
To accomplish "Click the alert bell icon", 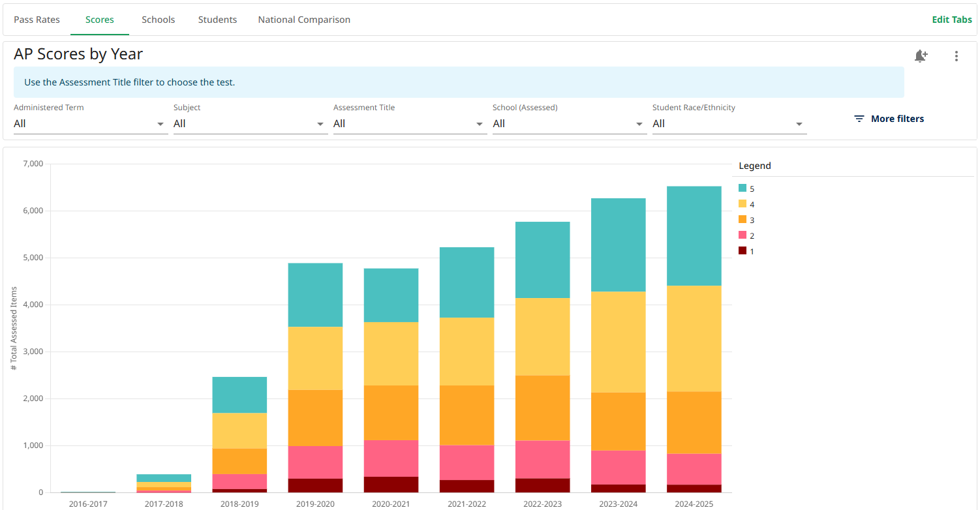I will pyautogui.click(x=921, y=56).
